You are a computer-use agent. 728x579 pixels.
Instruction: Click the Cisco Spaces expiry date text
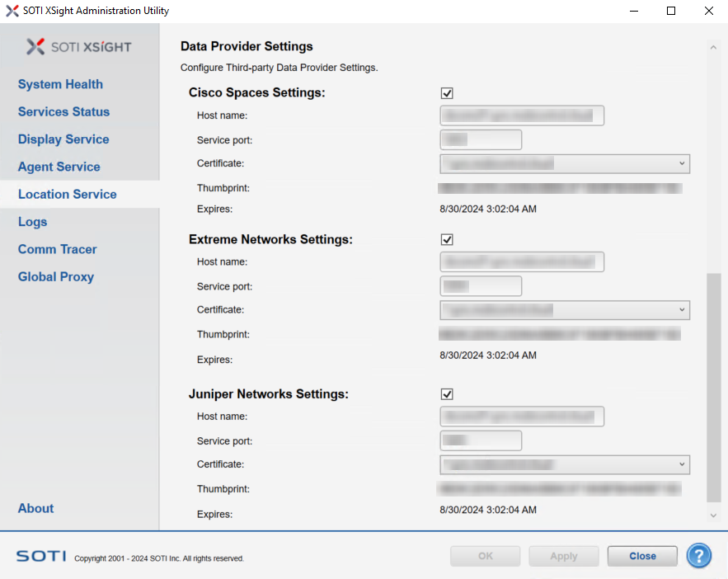pos(488,209)
